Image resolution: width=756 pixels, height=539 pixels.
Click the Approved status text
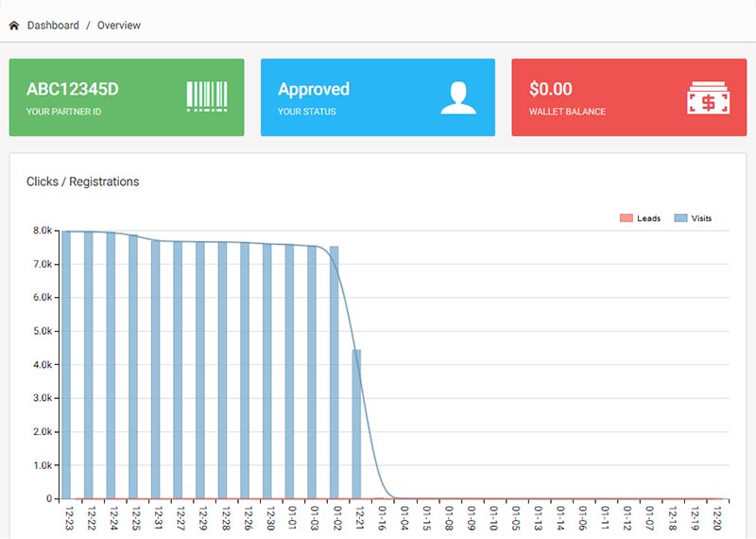tap(314, 89)
